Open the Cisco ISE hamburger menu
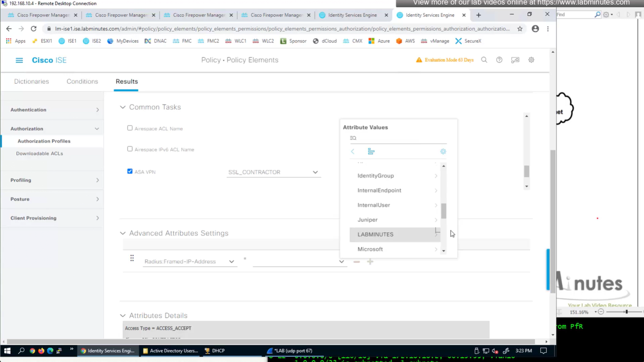Screen dimensions: 644x362 point(19,60)
